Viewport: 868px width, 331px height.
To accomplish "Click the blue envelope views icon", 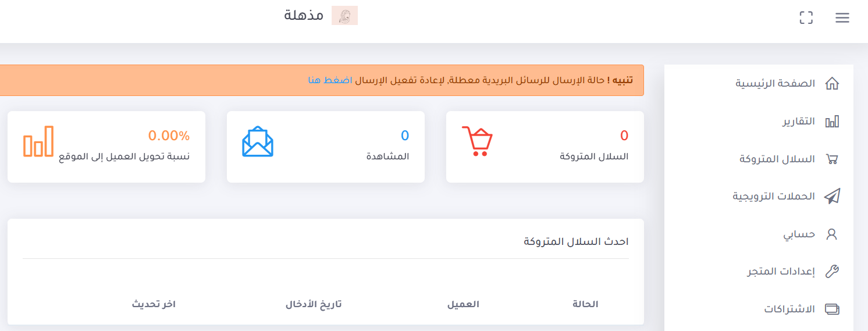I will [x=258, y=141].
